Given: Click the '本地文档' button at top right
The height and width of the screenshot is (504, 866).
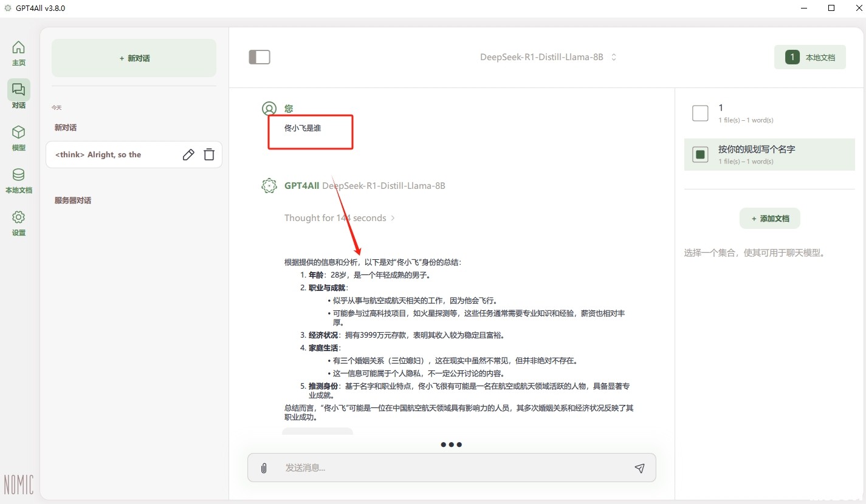Looking at the screenshot, I should pyautogui.click(x=810, y=58).
